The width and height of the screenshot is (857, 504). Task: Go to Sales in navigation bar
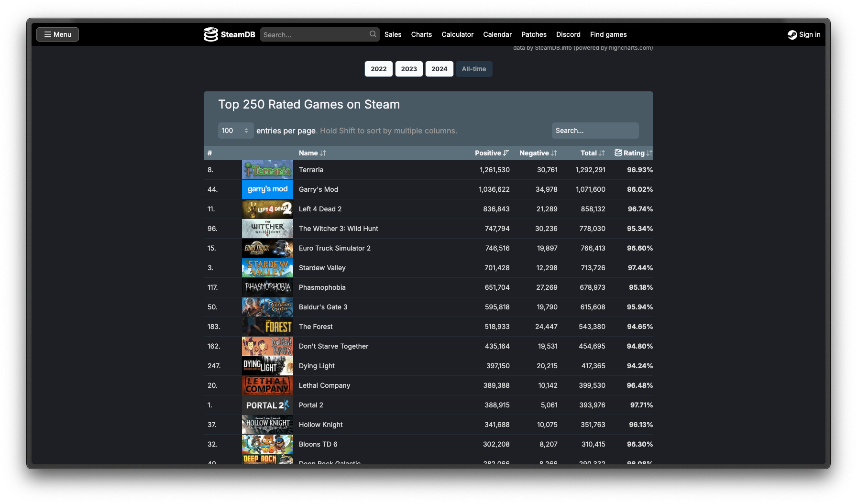pos(393,34)
